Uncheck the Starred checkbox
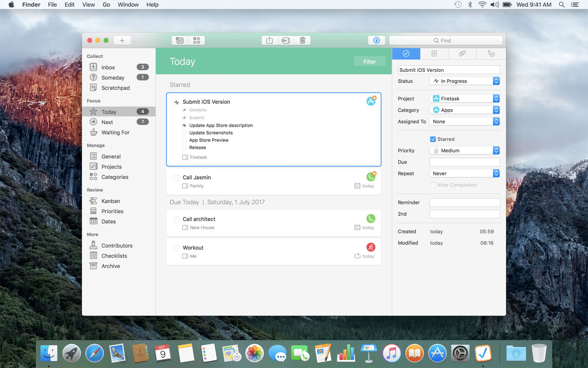This screenshot has width=588, height=368. tap(433, 139)
